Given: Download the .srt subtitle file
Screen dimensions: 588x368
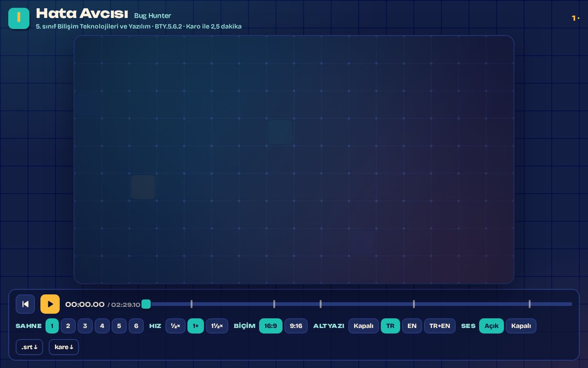Looking at the screenshot, I should pyautogui.click(x=29, y=347).
